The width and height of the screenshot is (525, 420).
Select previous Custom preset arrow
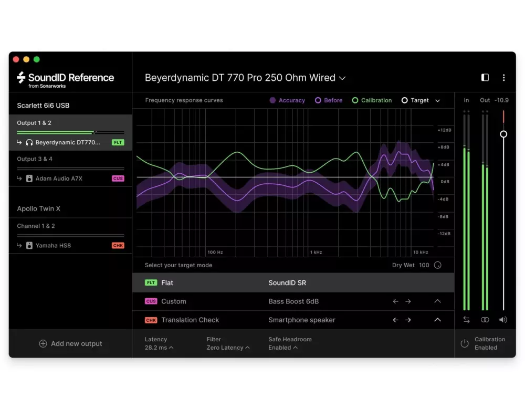coord(395,301)
